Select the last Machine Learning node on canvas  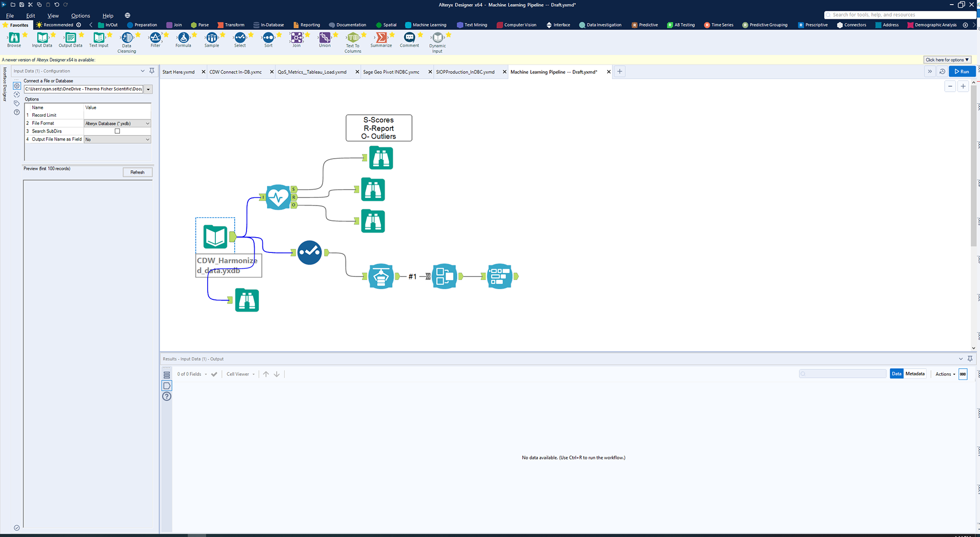point(500,276)
